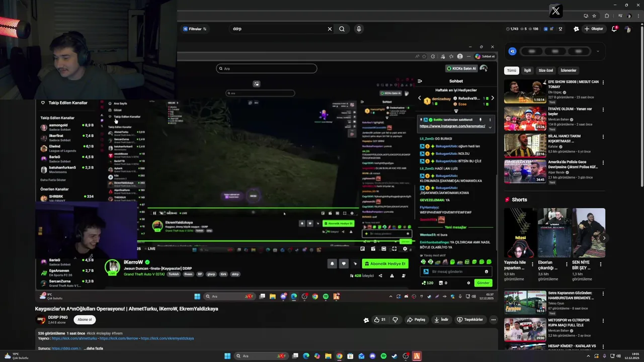Screen dimensions: 644x362
Task: Click the vidIQ trophy icon in header
Action: (x=560, y=29)
